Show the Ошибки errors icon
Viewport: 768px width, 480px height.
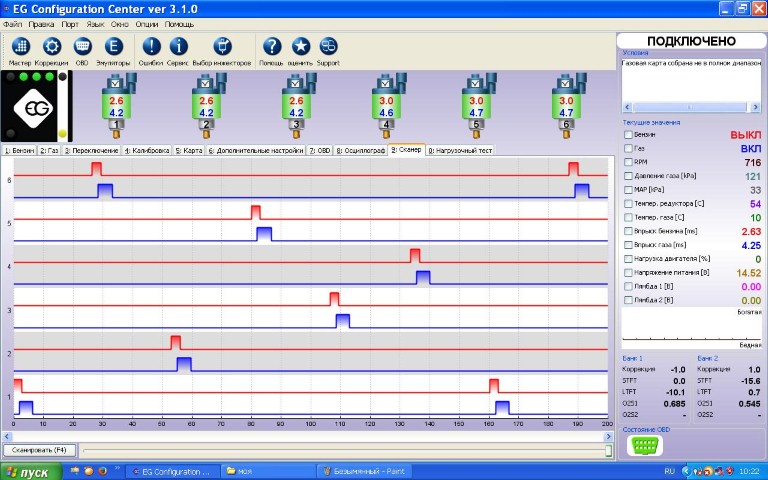(x=150, y=47)
